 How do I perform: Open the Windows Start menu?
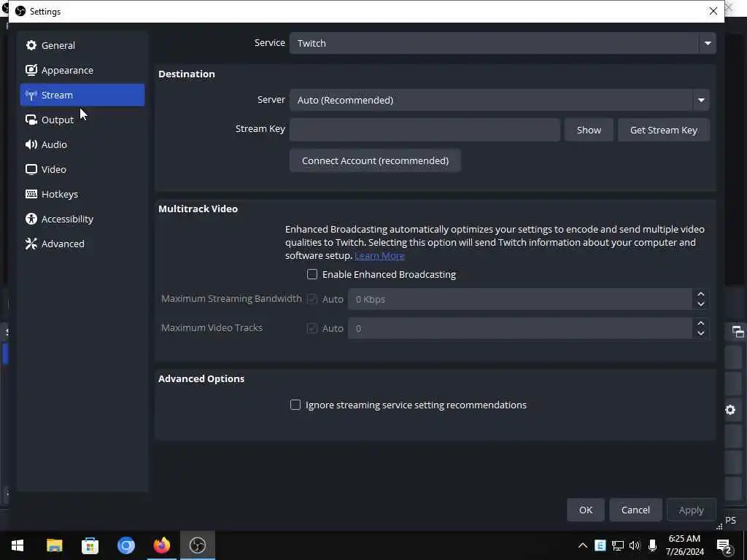pos(18,545)
